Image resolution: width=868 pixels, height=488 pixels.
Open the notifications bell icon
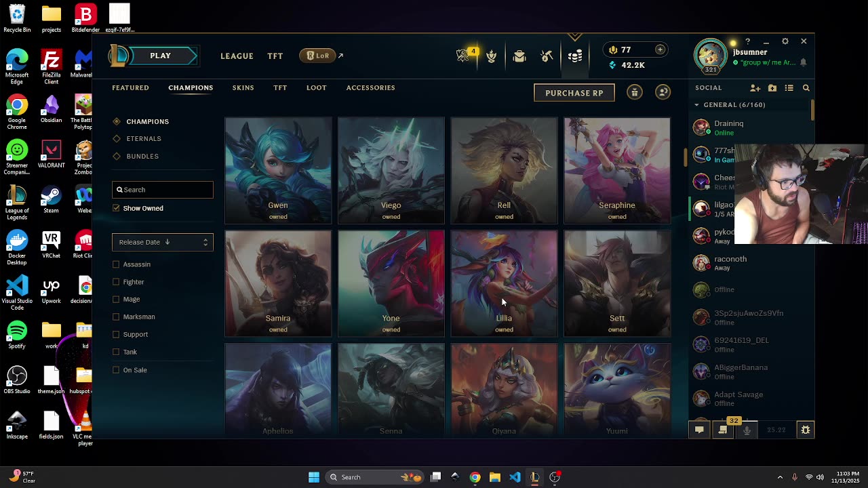point(803,62)
